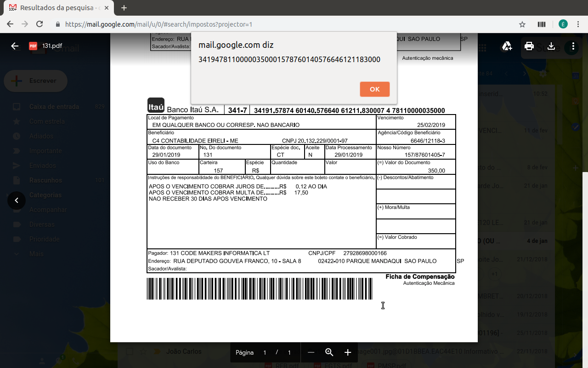
Task: Click OK in the mail.google.com alert
Action: [375, 89]
